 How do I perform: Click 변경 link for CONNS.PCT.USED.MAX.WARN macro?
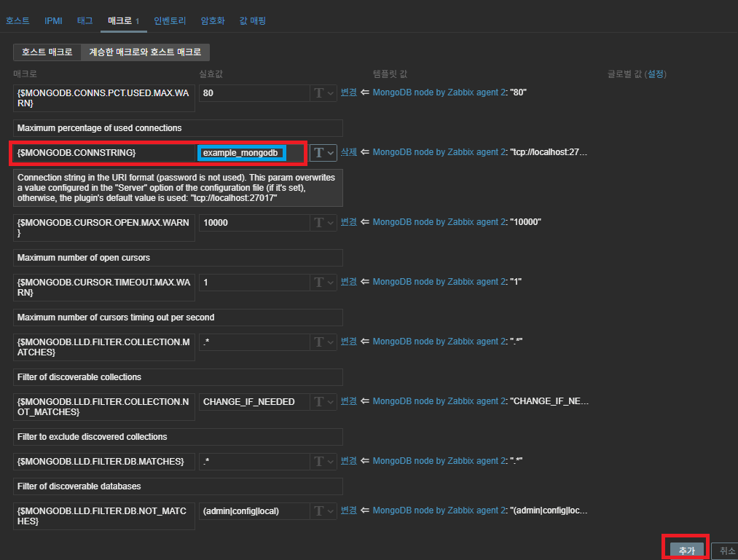[x=349, y=92]
